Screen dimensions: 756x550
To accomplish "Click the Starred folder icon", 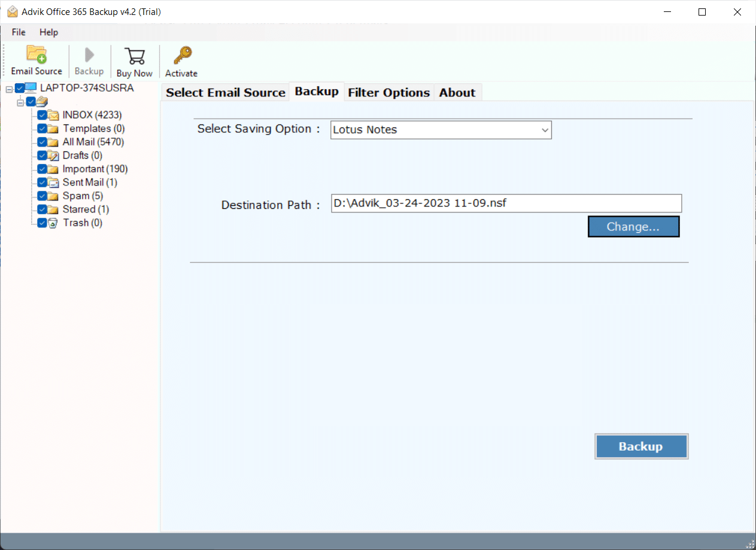I will (x=54, y=209).
